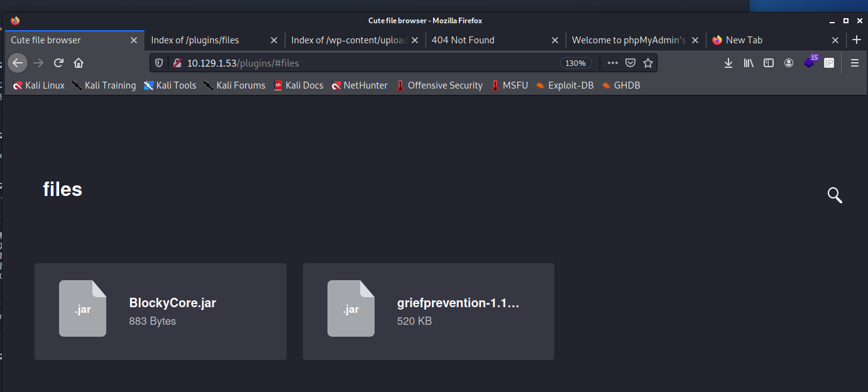Expand page actions three-dot menu
This screenshot has width=868, height=392.
point(613,63)
